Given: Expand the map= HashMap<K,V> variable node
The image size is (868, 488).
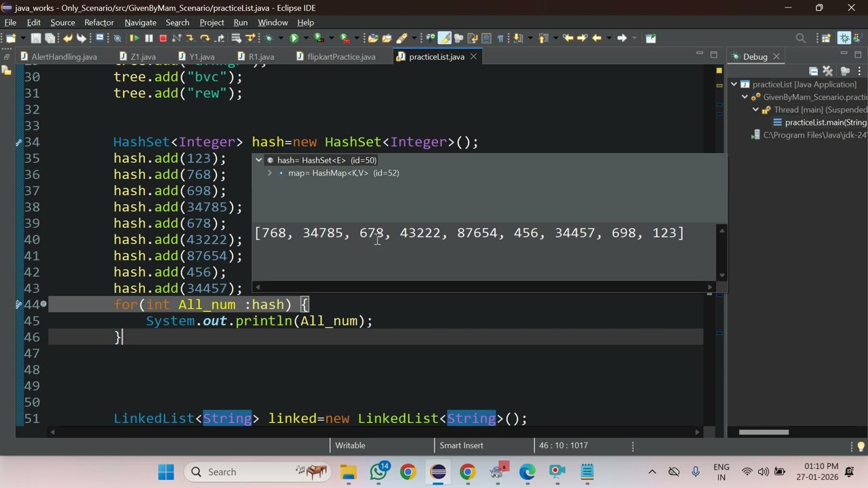Looking at the screenshot, I should coord(269,174).
